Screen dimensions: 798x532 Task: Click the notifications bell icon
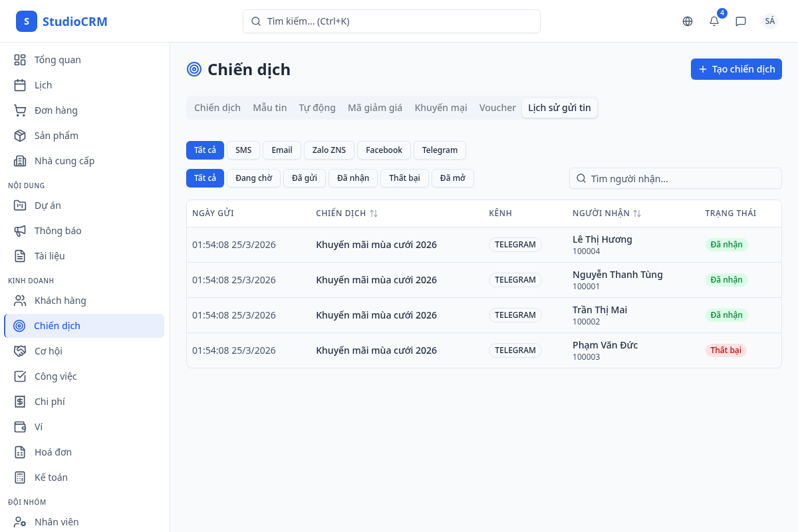(714, 21)
